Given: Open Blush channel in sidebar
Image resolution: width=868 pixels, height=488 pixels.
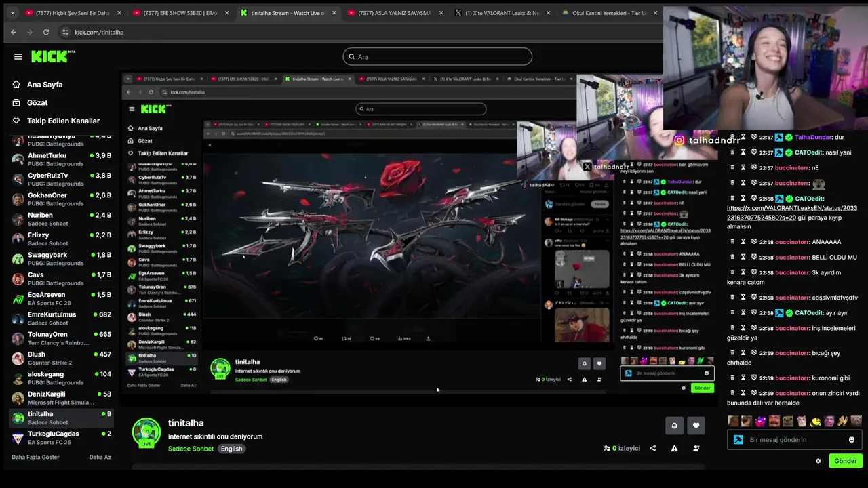Looking at the screenshot, I should [x=61, y=358].
